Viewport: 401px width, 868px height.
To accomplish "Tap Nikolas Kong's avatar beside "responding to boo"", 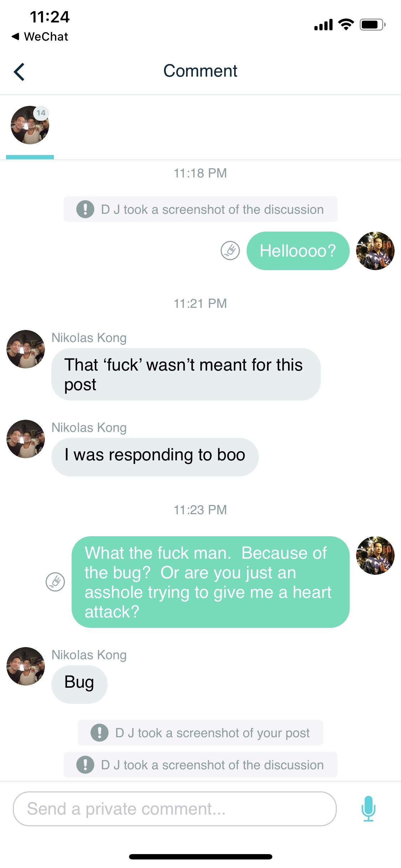I will (x=26, y=439).
